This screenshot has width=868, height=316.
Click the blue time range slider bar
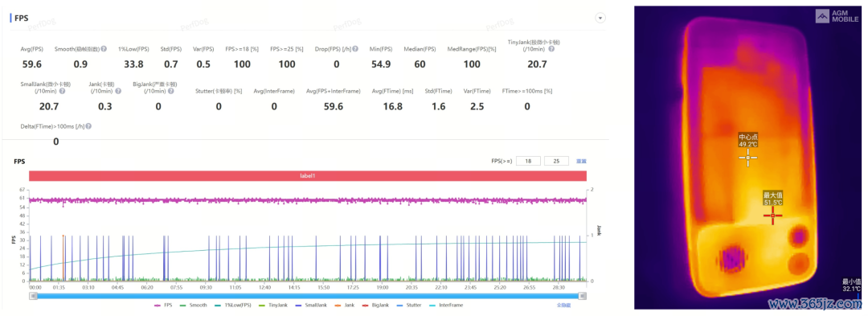308,296
